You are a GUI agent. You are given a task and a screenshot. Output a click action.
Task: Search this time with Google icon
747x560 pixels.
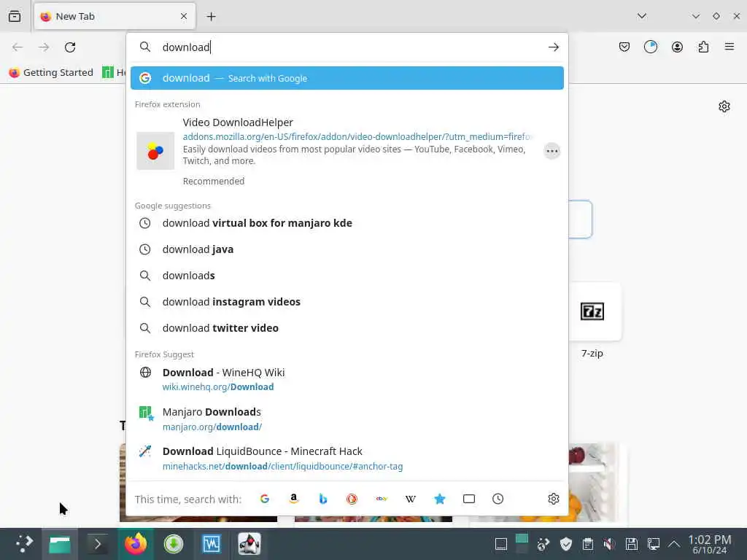click(x=265, y=499)
